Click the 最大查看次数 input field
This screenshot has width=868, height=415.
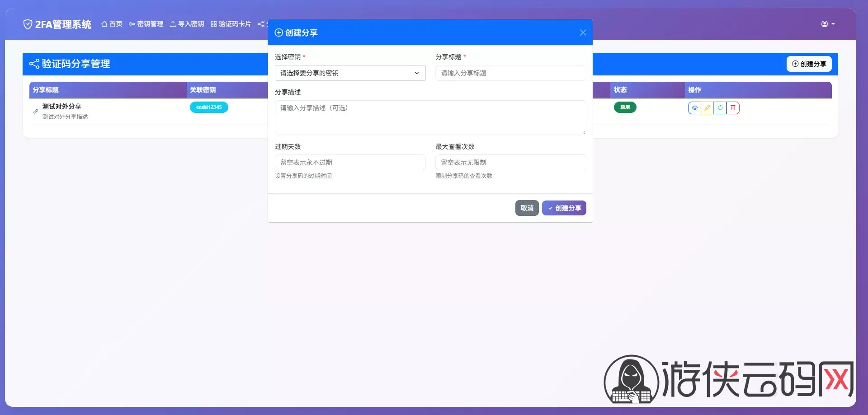point(510,163)
